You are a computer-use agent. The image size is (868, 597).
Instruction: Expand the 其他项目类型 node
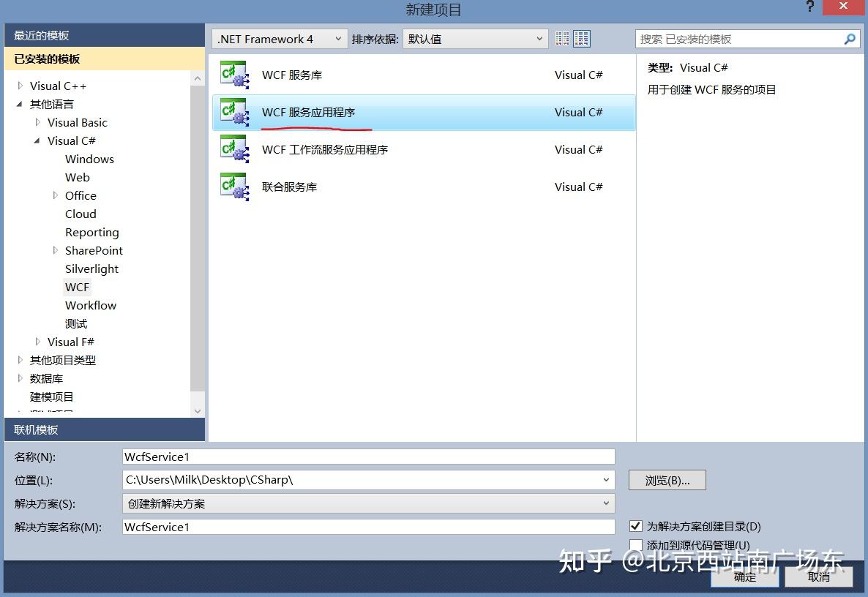pos(20,360)
